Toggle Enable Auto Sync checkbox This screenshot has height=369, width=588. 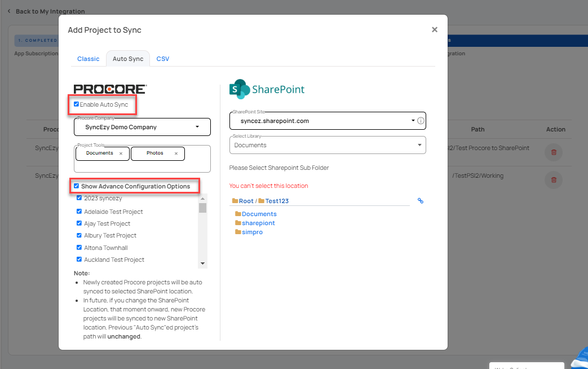77,104
